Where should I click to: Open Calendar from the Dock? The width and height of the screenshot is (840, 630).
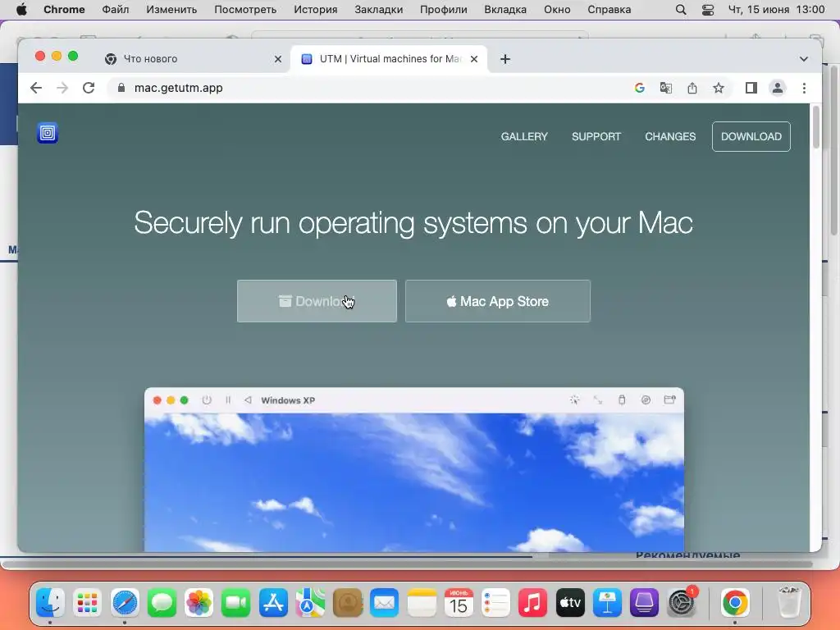[459, 603]
